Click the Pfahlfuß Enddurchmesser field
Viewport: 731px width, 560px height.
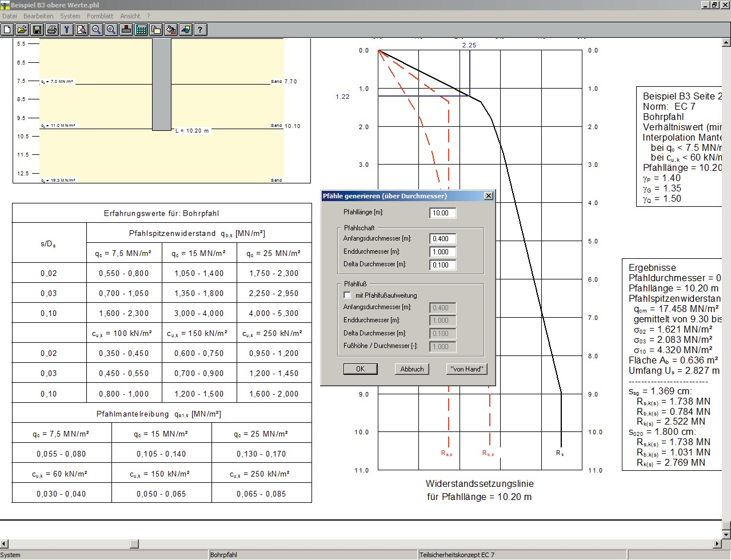pyautogui.click(x=443, y=321)
